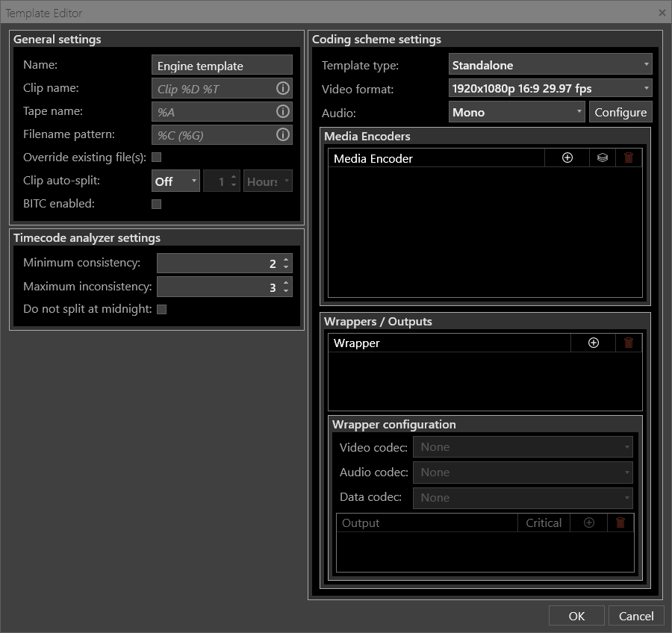
Task: Enable the BITC enabled checkbox
Action: click(x=157, y=204)
